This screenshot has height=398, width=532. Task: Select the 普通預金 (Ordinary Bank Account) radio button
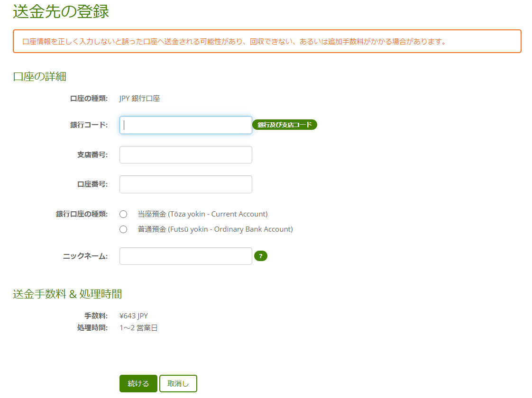click(123, 229)
